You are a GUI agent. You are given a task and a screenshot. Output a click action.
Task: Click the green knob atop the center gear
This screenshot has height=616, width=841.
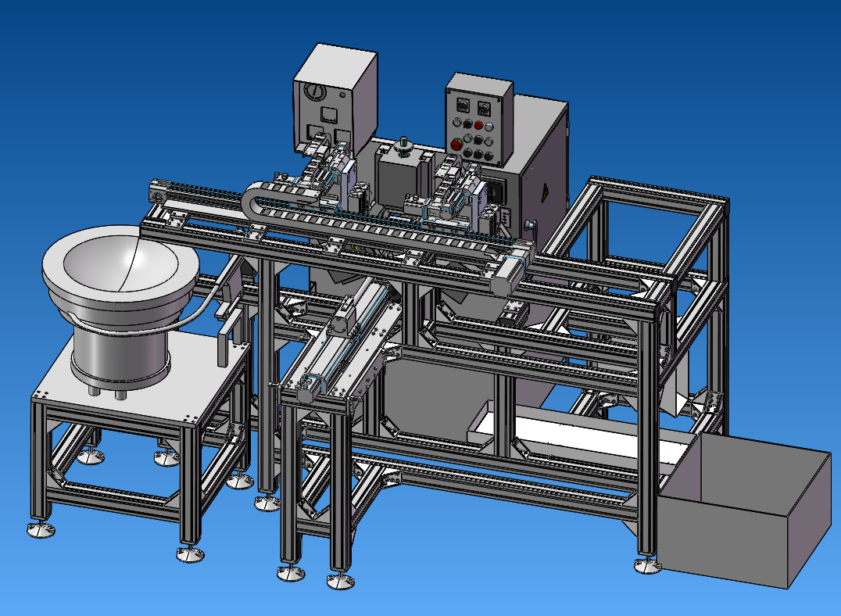coord(404,142)
